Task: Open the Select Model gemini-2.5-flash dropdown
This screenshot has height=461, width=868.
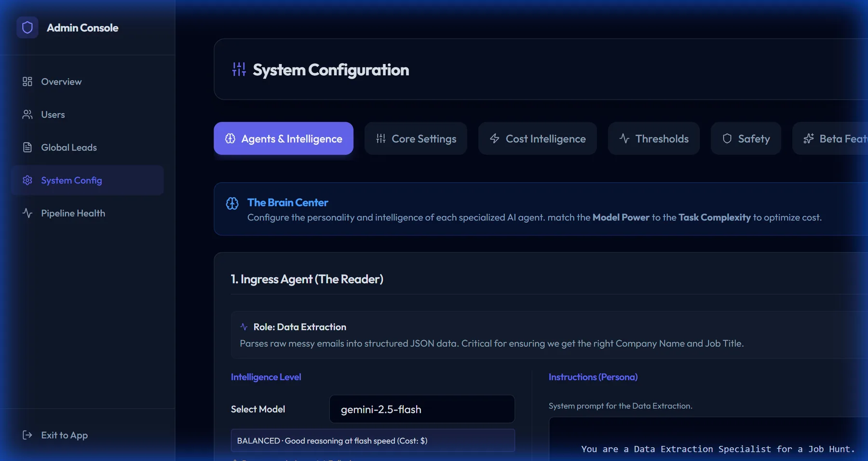Action: (x=422, y=409)
